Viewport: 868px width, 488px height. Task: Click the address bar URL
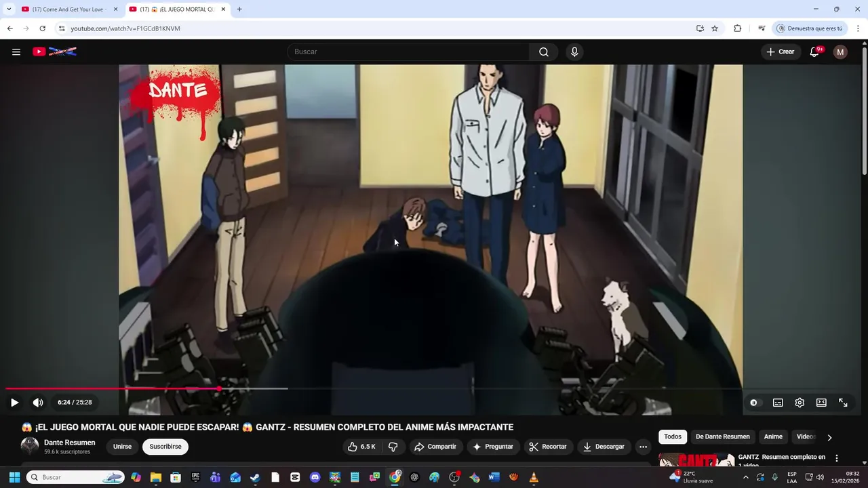point(125,28)
